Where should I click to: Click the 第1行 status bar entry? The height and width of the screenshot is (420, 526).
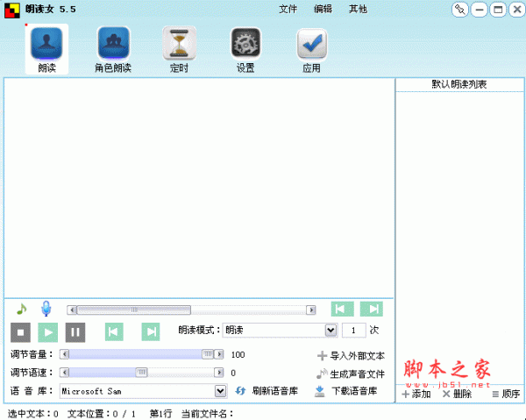pos(160,414)
